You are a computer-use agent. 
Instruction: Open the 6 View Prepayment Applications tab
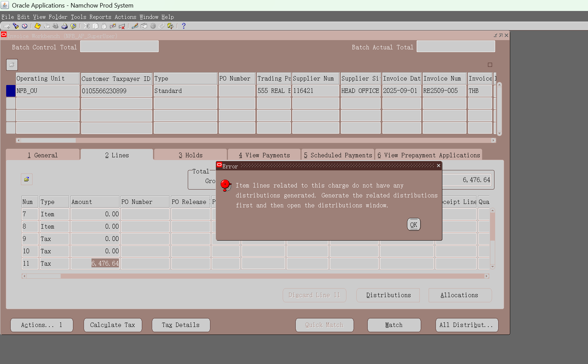(x=429, y=155)
